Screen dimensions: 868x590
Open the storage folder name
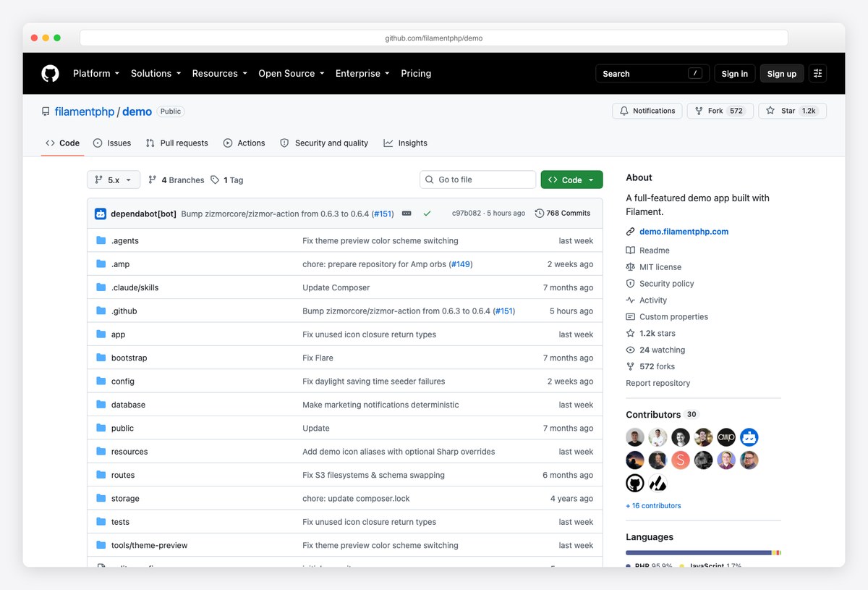click(x=125, y=499)
